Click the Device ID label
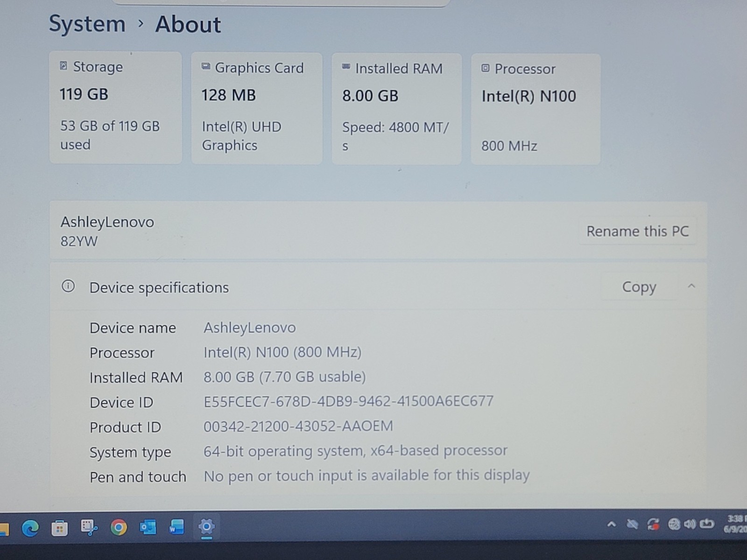Image resolution: width=747 pixels, height=560 pixels. coord(121,402)
